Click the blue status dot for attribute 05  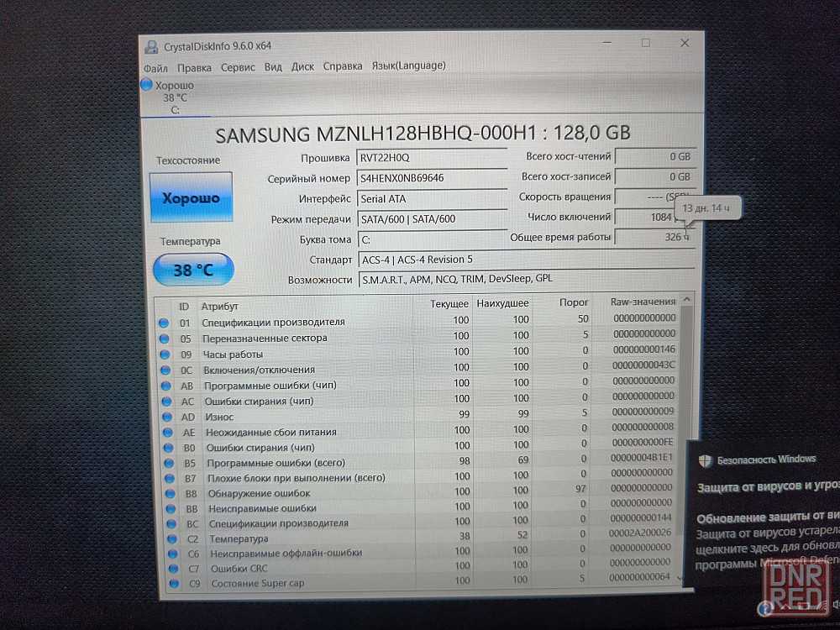coord(164,338)
